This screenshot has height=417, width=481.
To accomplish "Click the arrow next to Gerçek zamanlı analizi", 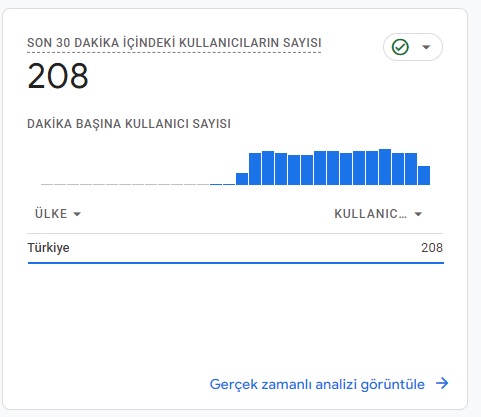I will pos(442,383).
